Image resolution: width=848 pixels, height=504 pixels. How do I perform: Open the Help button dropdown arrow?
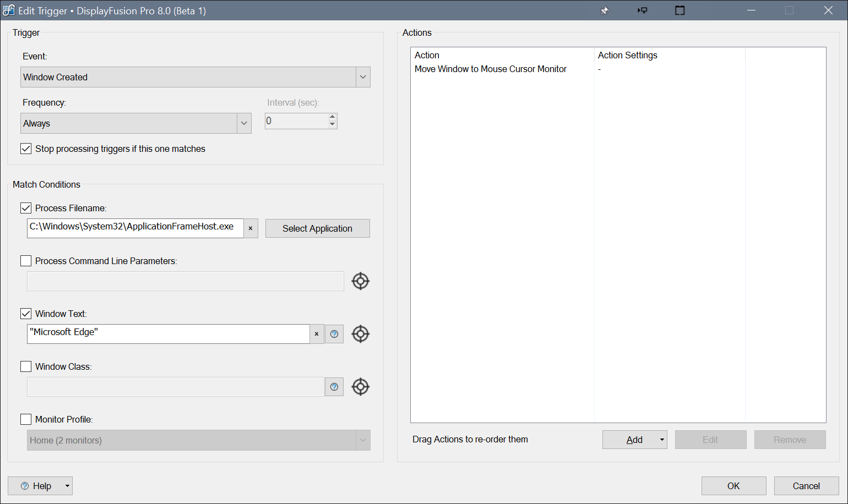tap(67, 486)
